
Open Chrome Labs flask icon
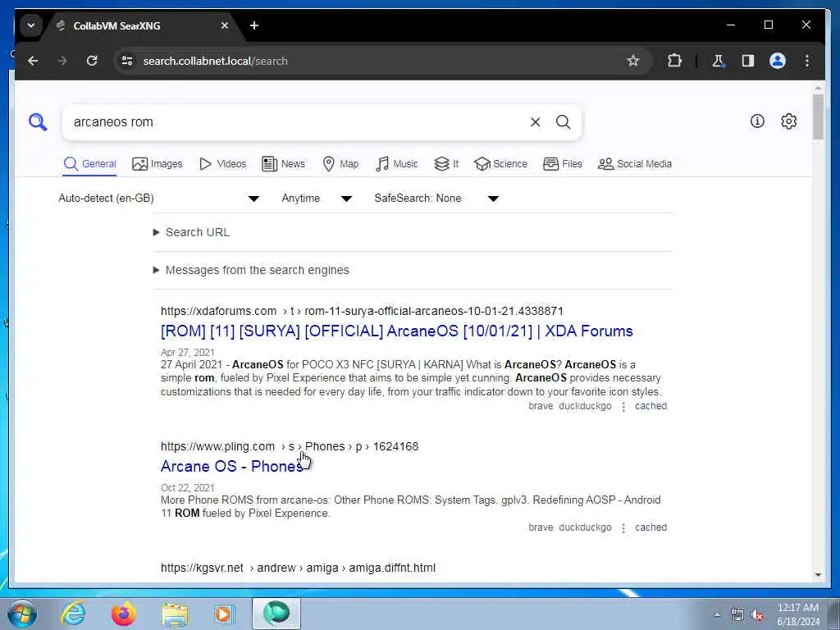coord(718,61)
